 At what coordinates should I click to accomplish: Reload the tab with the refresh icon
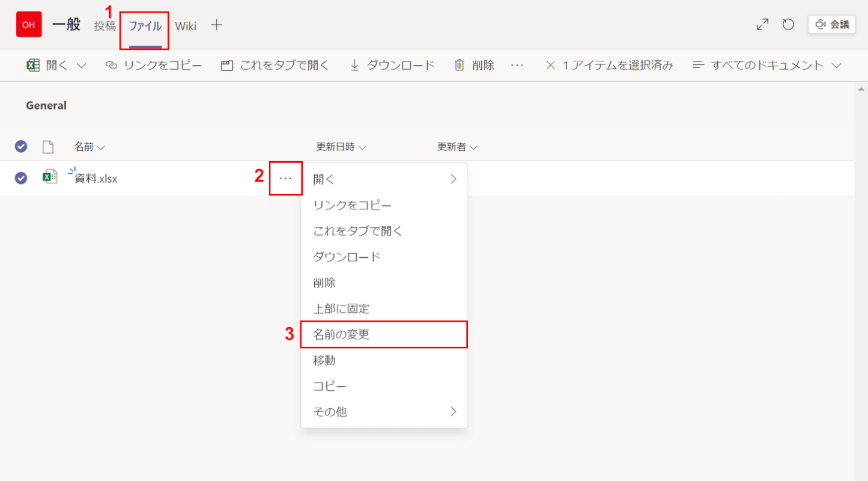pyautogui.click(x=788, y=25)
